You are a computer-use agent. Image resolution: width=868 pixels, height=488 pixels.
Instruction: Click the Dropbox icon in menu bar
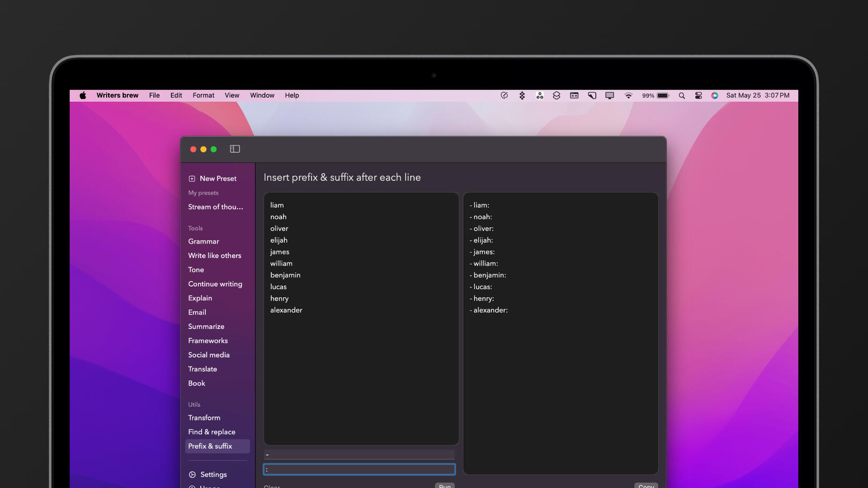tap(522, 96)
